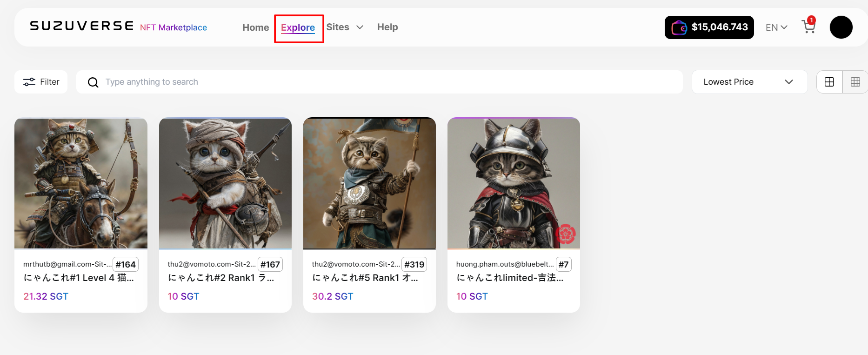
Task: Click the search magnifier icon
Action: coord(93,82)
